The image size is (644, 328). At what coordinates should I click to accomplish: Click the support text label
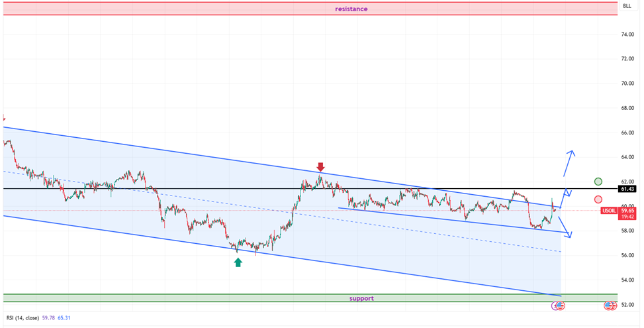coord(362,298)
